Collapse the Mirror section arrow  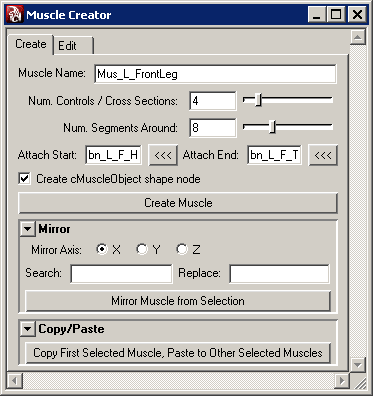(x=28, y=229)
